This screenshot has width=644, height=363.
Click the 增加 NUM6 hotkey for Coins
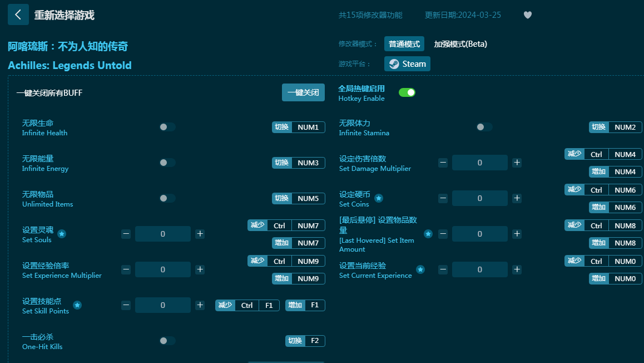(615, 207)
